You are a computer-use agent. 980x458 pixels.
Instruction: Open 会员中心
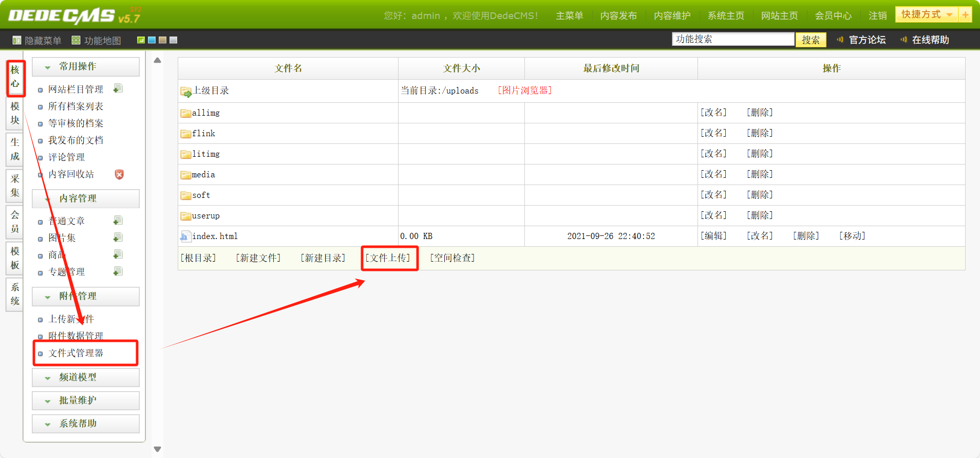click(833, 16)
